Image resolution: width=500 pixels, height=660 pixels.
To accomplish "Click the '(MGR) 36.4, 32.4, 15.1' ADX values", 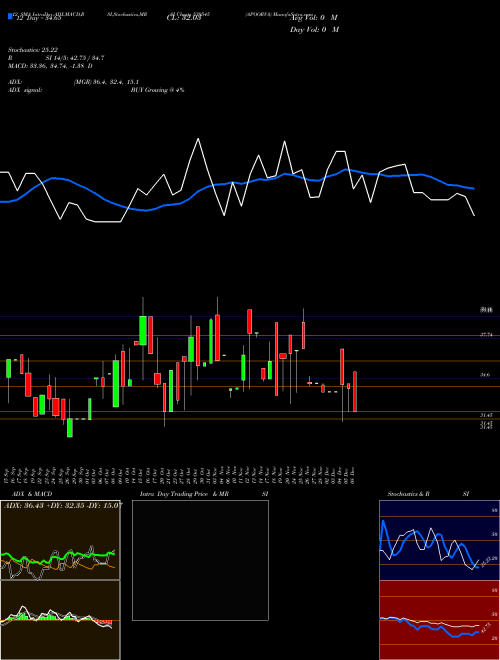I will (x=106, y=82).
